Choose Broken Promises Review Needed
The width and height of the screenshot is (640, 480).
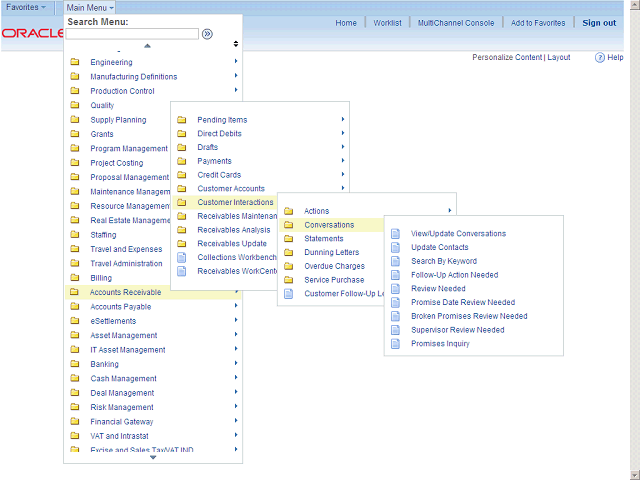pyautogui.click(x=469, y=316)
